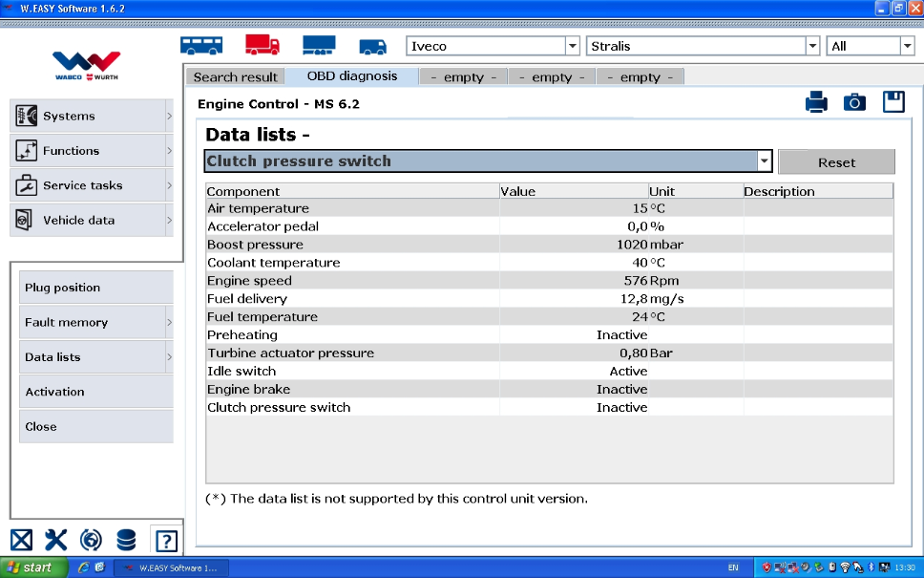Open the question mark help icon
Image resolution: width=924 pixels, height=578 pixels.
[166, 540]
